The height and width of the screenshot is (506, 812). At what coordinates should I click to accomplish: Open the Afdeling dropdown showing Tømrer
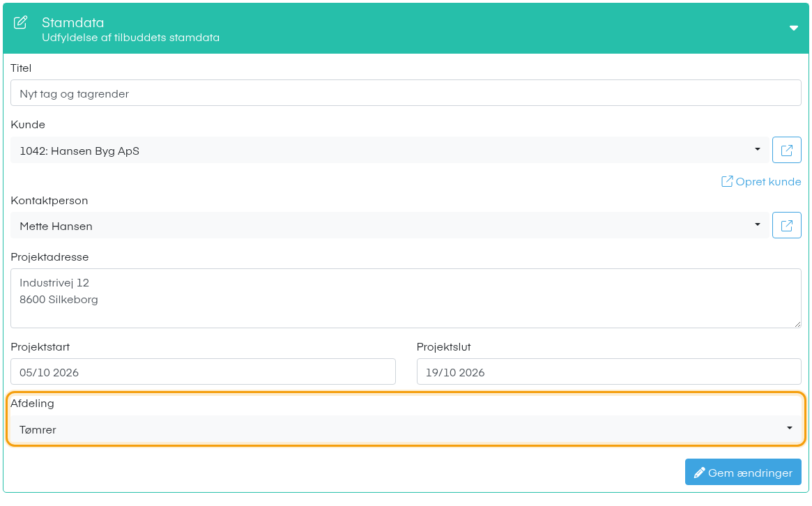(406, 429)
